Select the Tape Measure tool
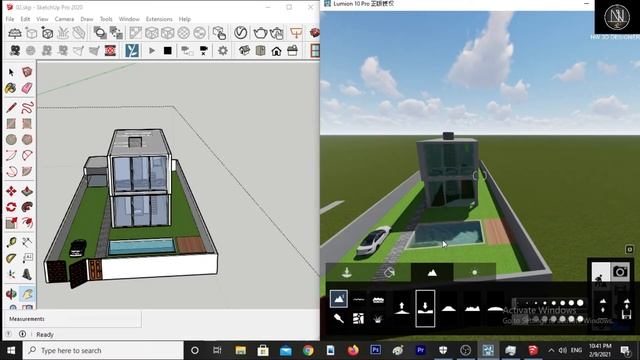Viewport: 640px width, 360px height. point(11,242)
